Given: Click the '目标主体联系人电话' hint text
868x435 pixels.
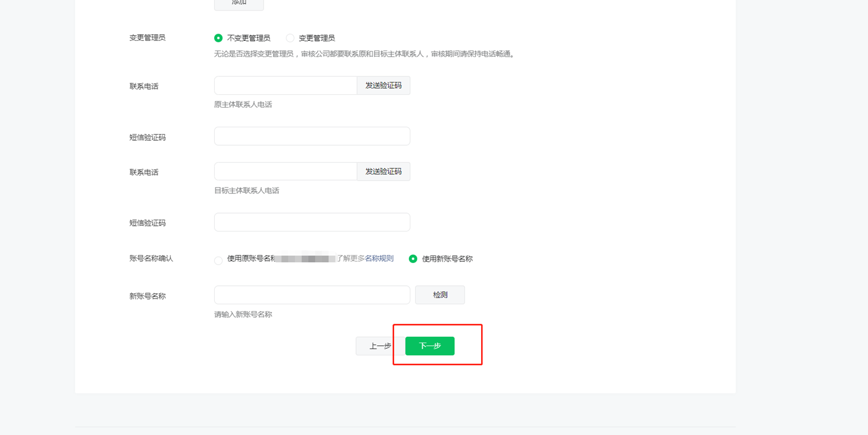Looking at the screenshot, I should 247,191.
